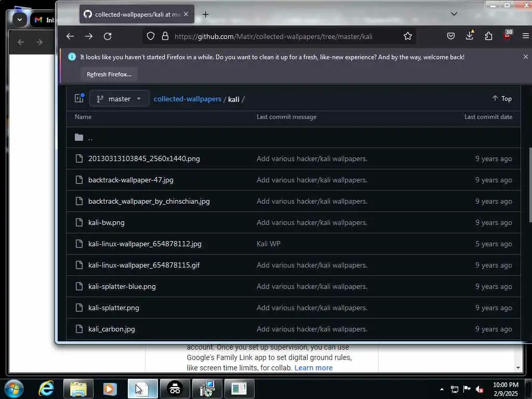Open kali_carbon.jpg file
Viewport: 532px width, 399px height.
[x=112, y=329]
